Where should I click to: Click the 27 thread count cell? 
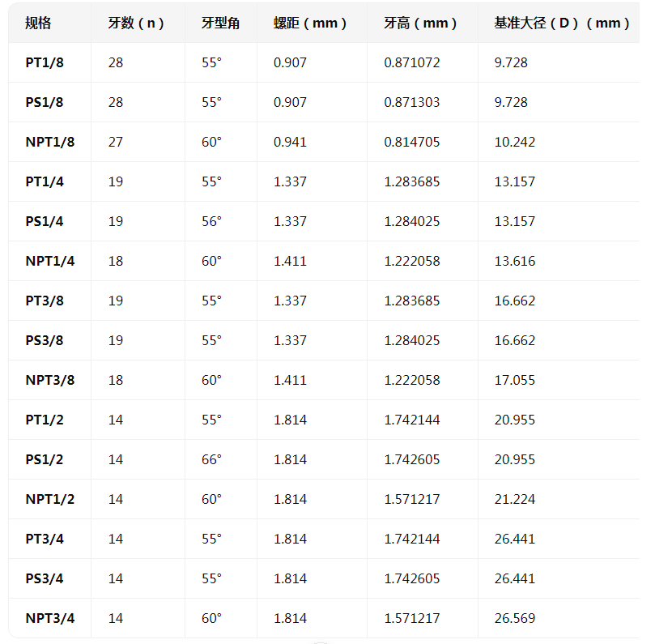116,142
